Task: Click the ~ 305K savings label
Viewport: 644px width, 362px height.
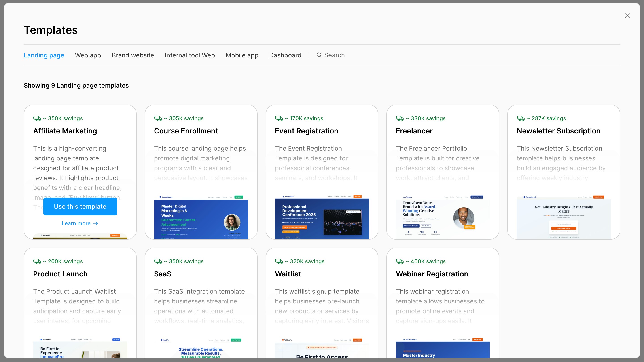Action: (x=184, y=118)
